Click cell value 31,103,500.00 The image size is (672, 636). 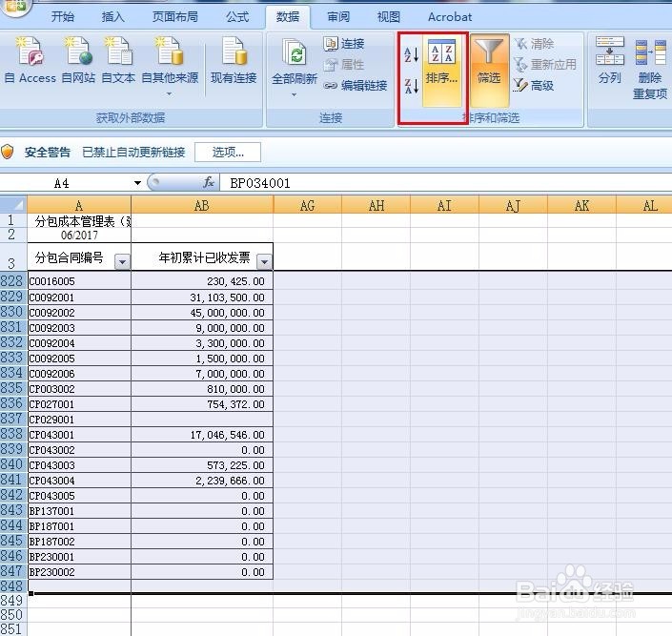pyautogui.click(x=202, y=297)
